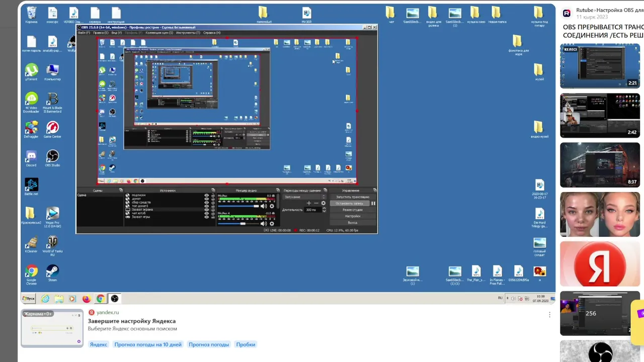Open the Battle.net desktop shortcut
Screen dimensions: 644x362
tap(31, 187)
